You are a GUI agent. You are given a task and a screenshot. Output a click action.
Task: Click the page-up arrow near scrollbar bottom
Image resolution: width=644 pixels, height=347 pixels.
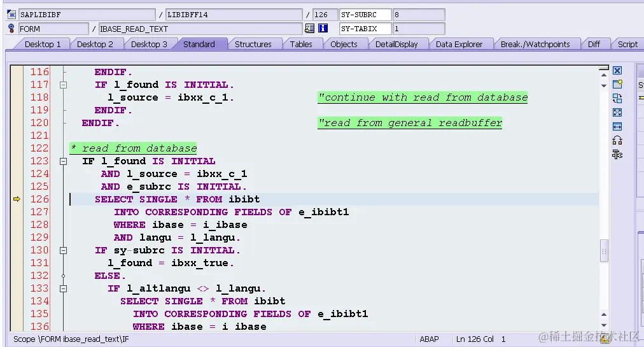(x=604, y=315)
